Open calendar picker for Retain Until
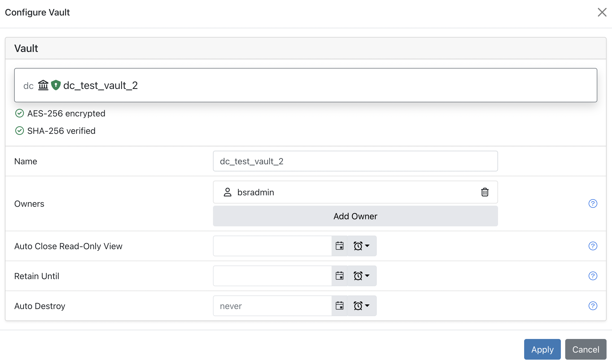The image size is (612, 364). [x=339, y=276]
